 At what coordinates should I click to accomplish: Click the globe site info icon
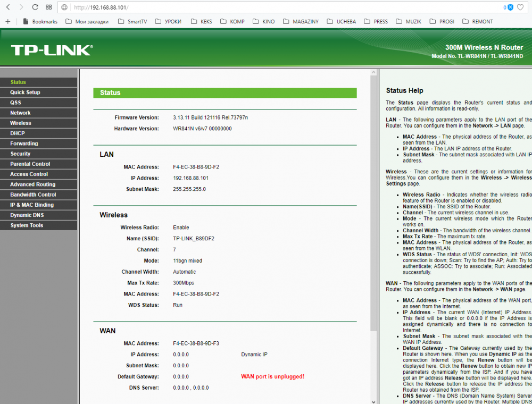pyautogui.click(x=64, y=7)
